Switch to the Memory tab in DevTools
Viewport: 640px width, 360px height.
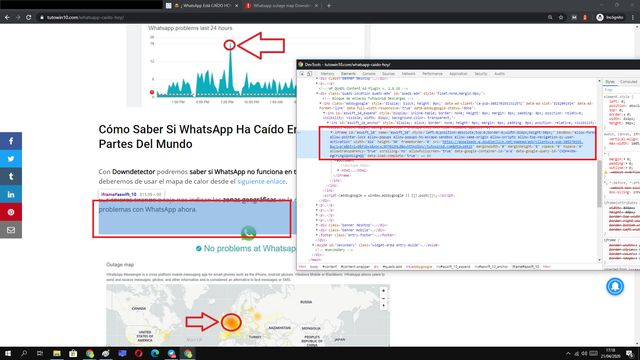pos(327,74)
